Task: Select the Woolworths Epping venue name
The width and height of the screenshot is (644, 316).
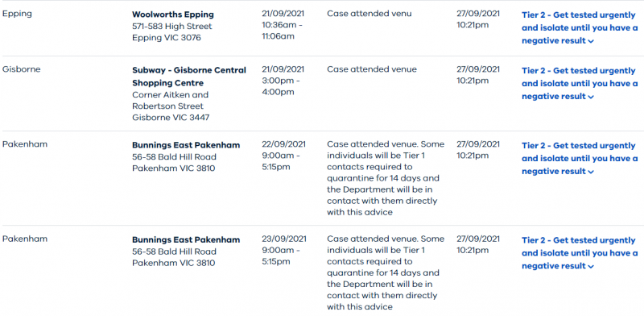Action: pyautogui.click(x=173, y=15)
